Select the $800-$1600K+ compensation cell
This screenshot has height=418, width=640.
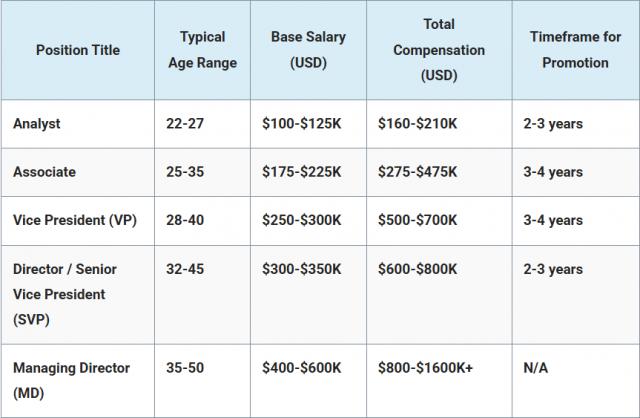(425, 368)
